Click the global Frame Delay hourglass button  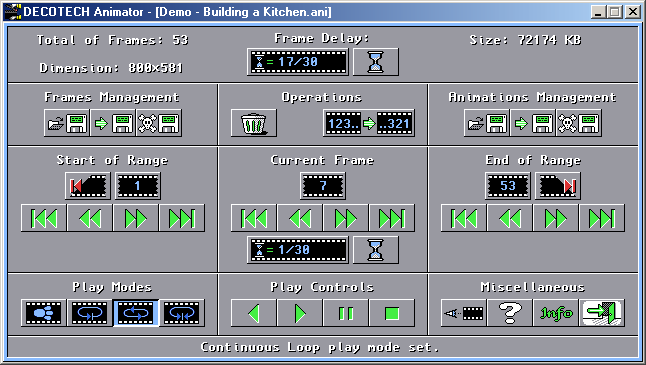coord(376,62)
